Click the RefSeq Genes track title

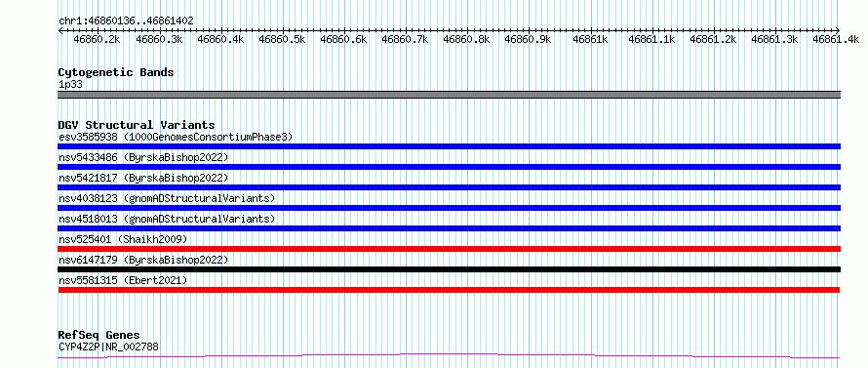point(99,336)
